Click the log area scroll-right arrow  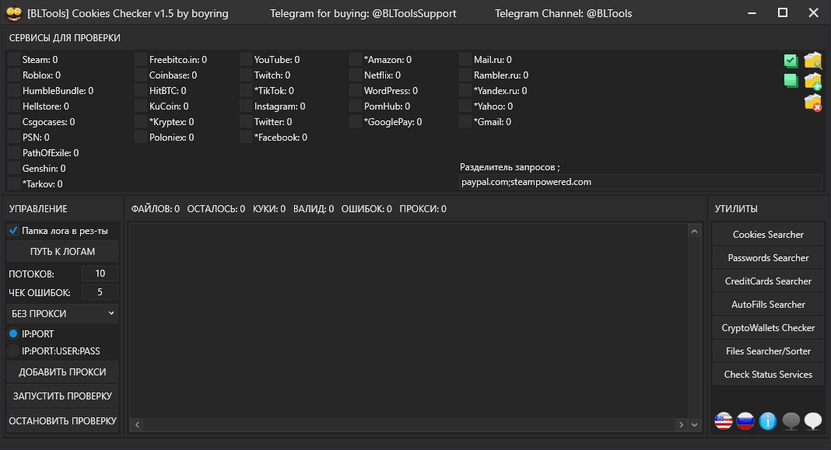(681, 424)
